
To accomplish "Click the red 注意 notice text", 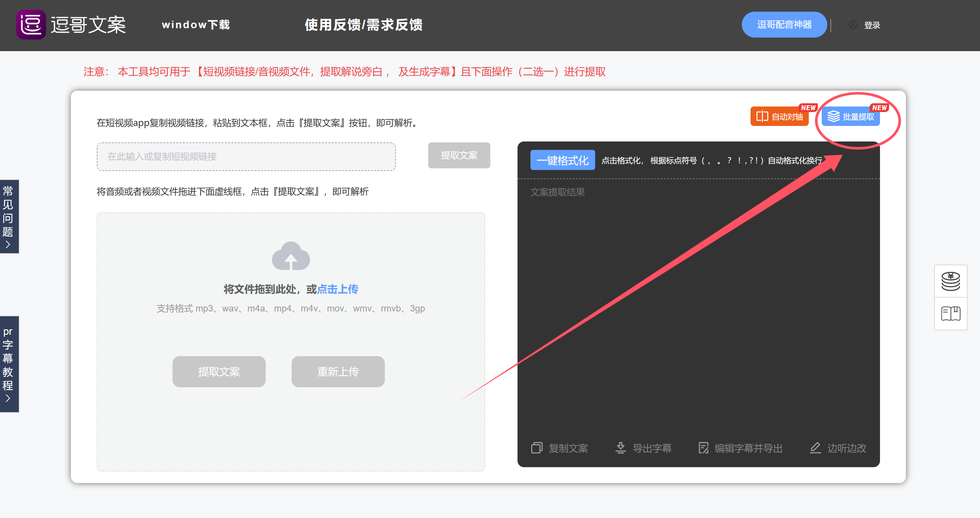I will [x=344, y=72].
